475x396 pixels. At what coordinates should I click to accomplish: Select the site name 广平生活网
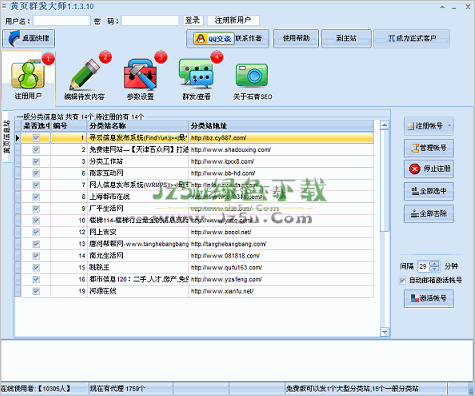pos(106,209)
